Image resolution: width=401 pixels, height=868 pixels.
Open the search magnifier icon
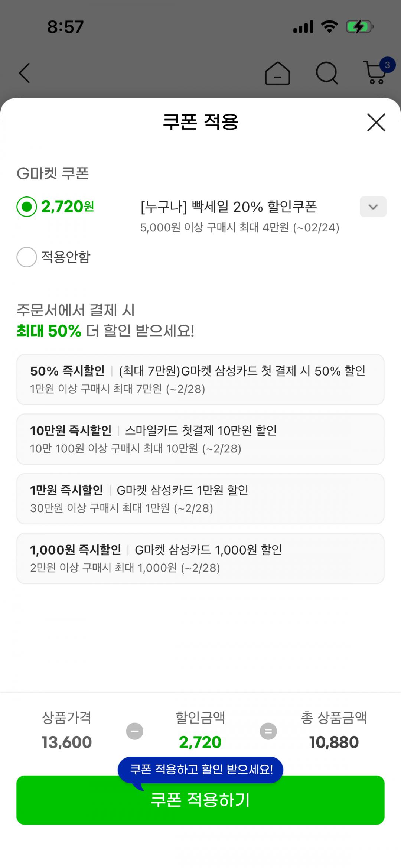[327, 73]
